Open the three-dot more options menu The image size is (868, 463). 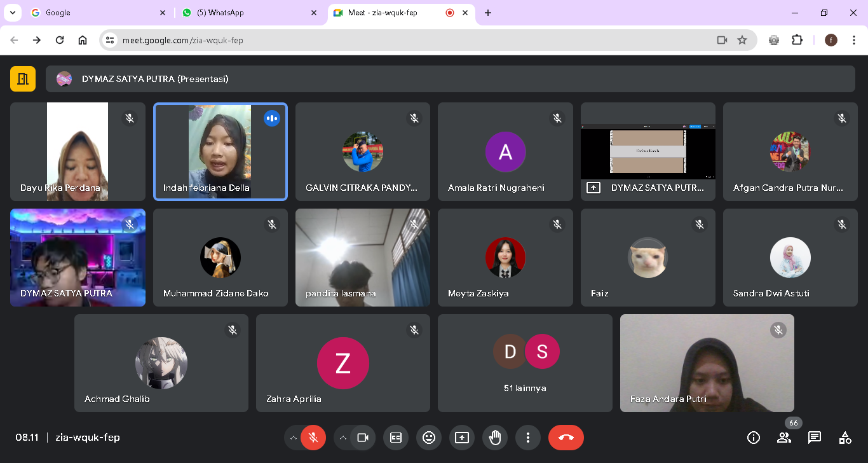click(527, 438)
